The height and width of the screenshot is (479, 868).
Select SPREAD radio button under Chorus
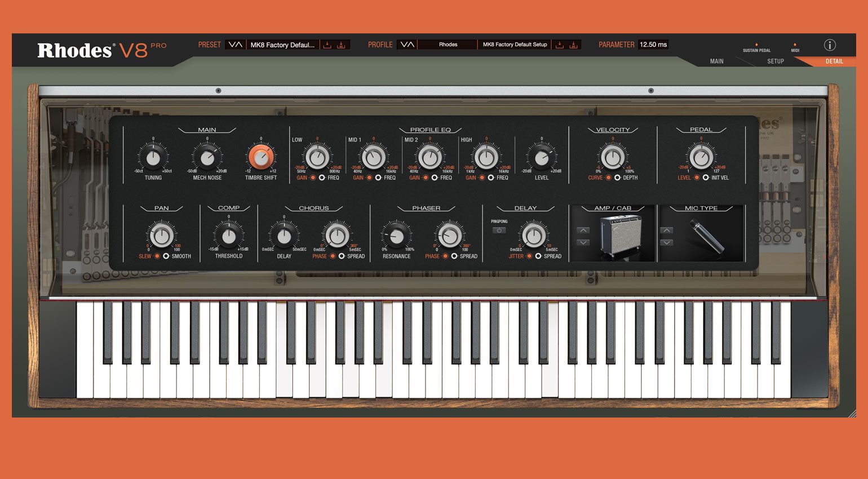342,256
